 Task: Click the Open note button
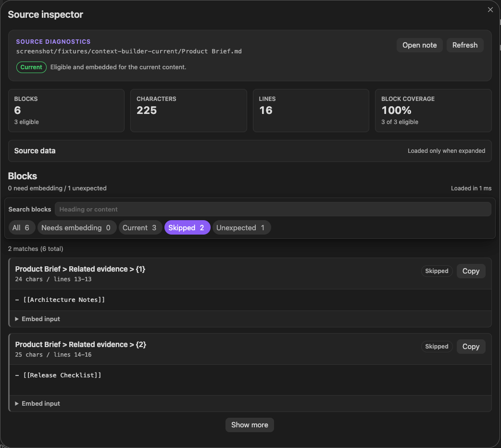pos(419,45)
